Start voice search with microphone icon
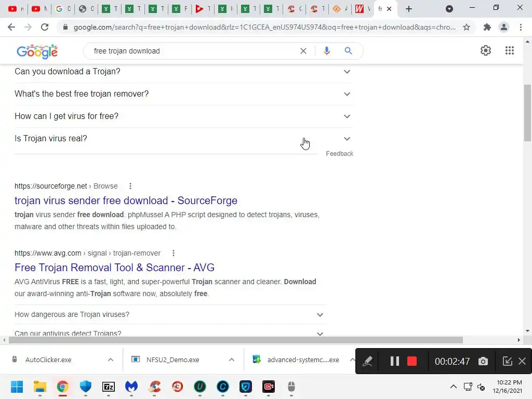532x399 pixels. [326, 51]
